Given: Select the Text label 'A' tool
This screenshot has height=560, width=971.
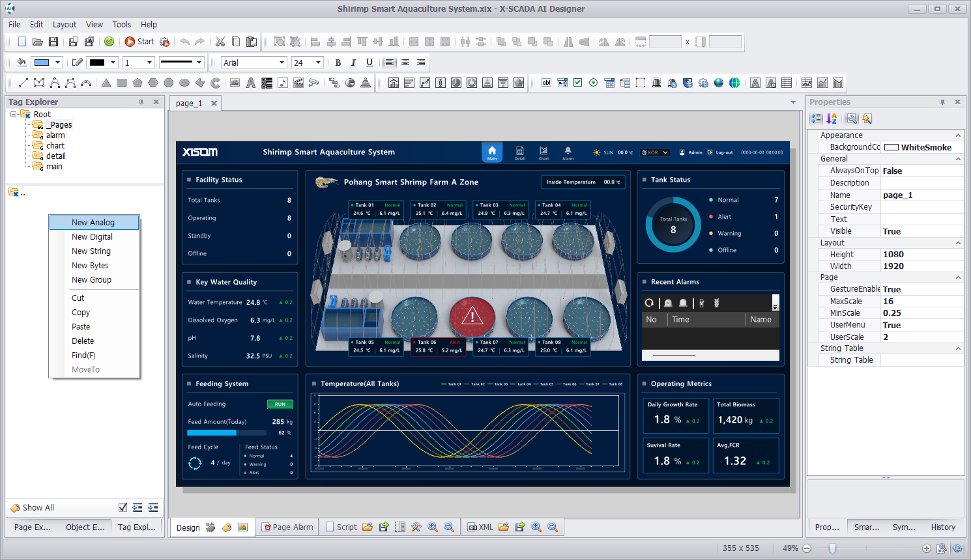Looking at the screenshot, I should coord(251,83).
